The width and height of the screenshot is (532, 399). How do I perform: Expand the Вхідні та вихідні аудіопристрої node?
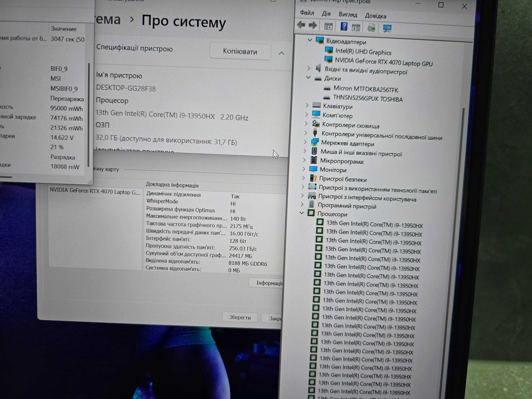coord(309,68)
